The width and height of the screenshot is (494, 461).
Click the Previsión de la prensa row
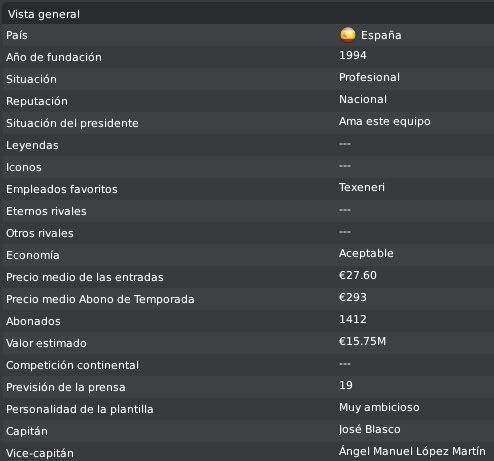247,387
